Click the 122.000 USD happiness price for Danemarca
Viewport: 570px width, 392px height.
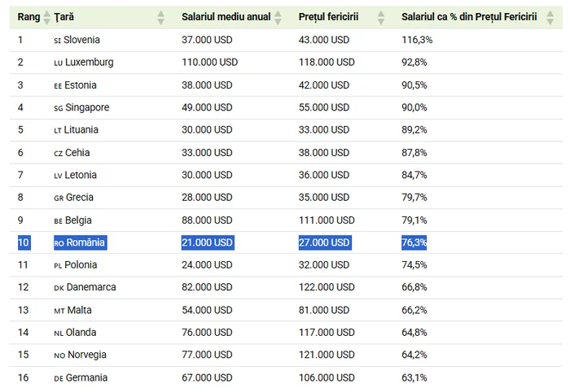(x=327, y=287)
